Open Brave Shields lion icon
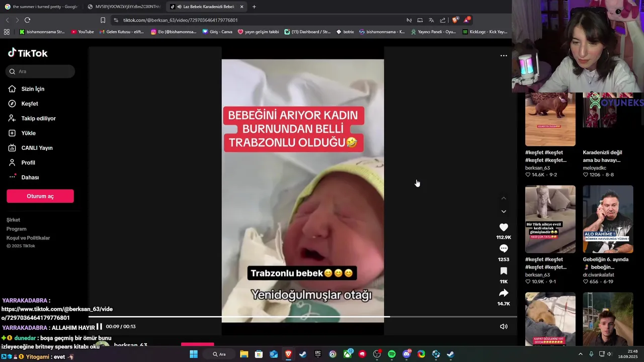Viewport: 644px width, 362px height. coord(455,20)
